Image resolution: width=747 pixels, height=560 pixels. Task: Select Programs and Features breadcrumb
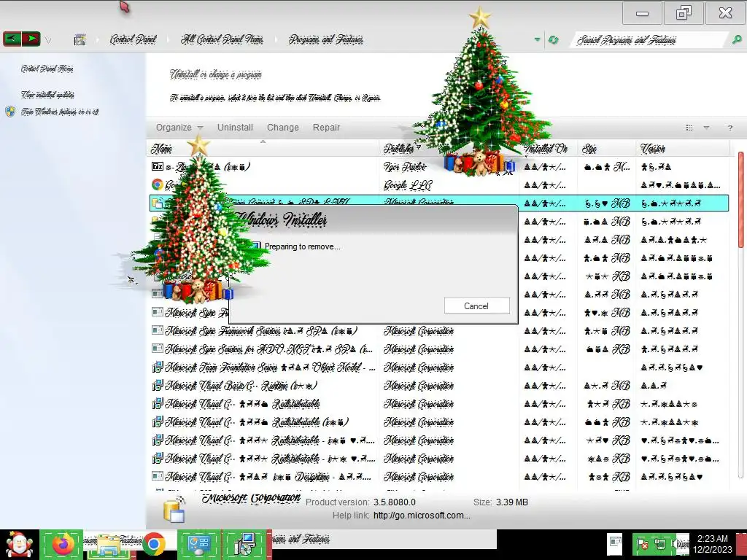click(x=326, y=39)
